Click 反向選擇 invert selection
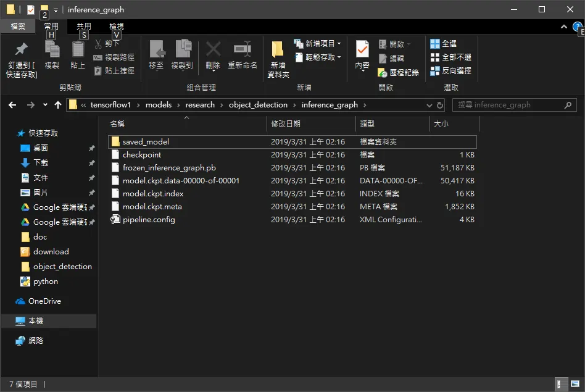585x392 pixels. [x=450, y=71]
